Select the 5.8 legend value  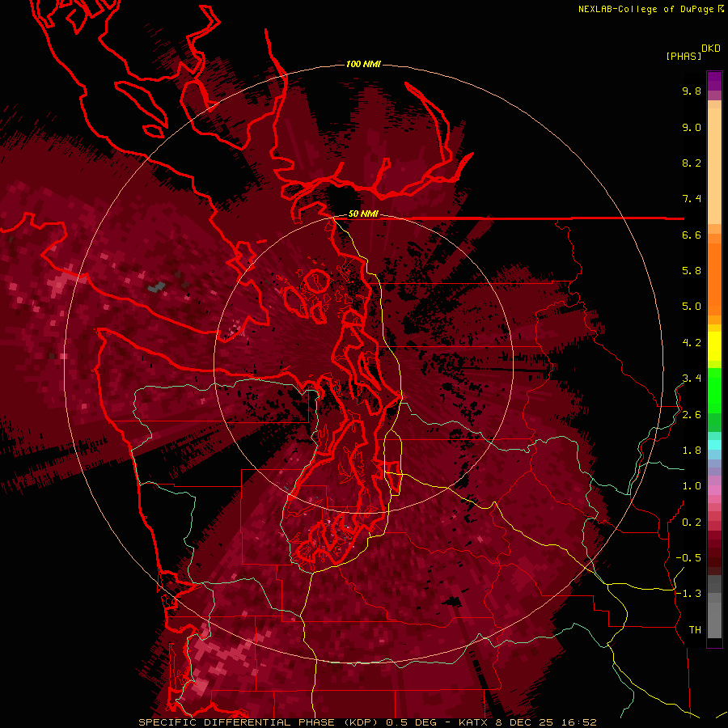click(692, 271)
